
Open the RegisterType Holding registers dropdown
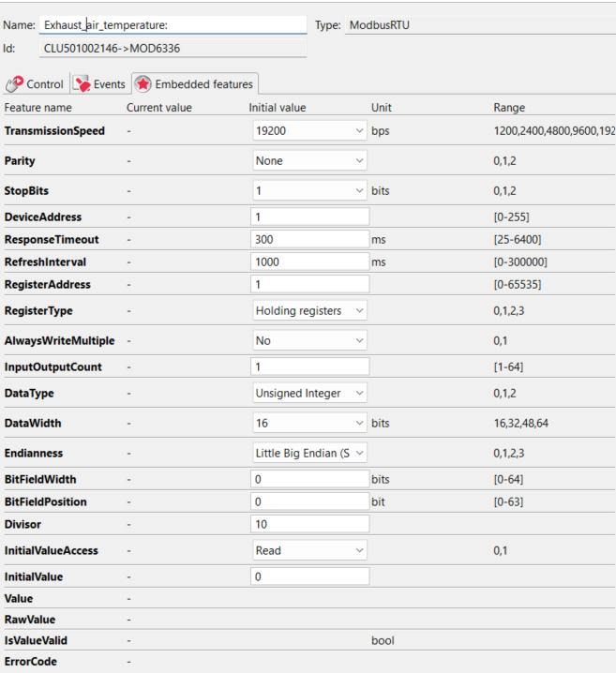pyautogui.click(x=309, y=310)
